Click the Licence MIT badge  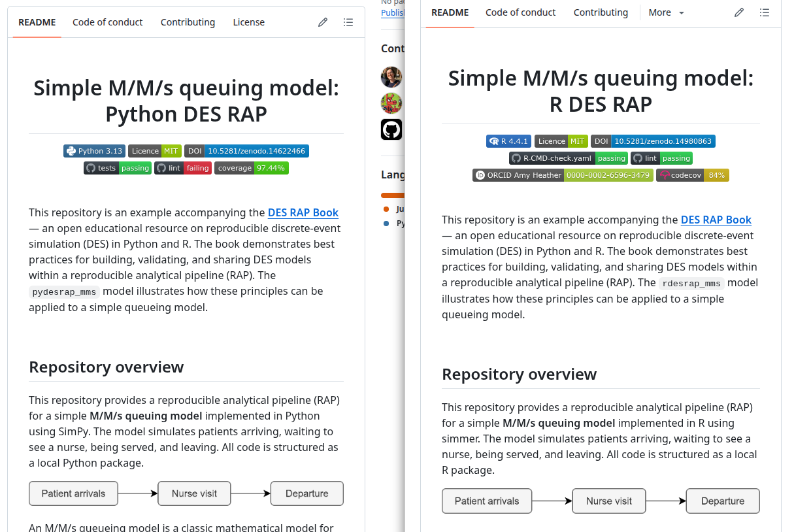155,151
